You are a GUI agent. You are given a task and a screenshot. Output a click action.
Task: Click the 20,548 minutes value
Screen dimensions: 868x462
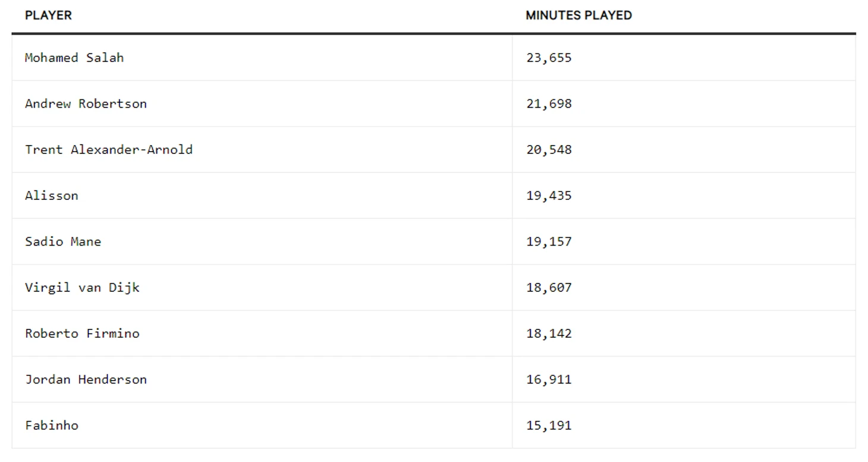[x=549, y=149]
